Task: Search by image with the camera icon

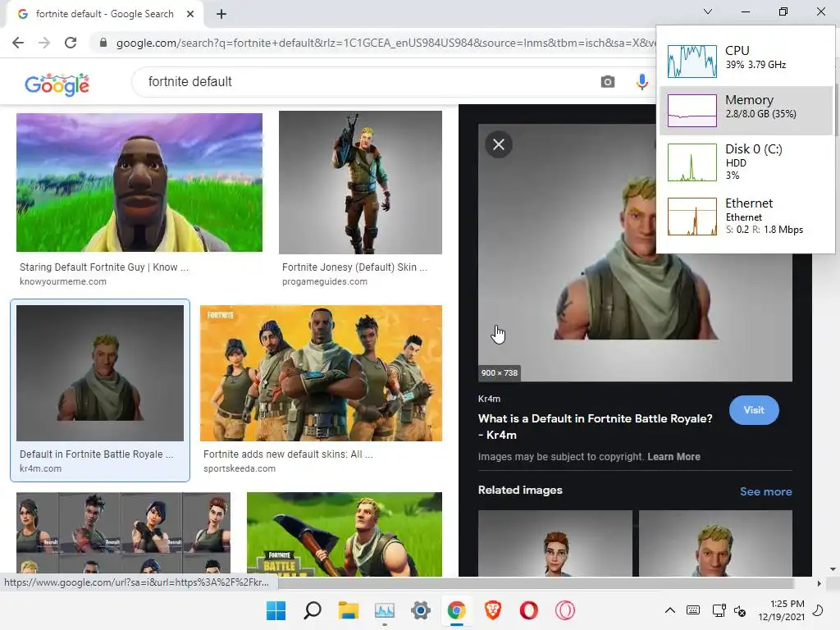Action: [x=608, y=82]
